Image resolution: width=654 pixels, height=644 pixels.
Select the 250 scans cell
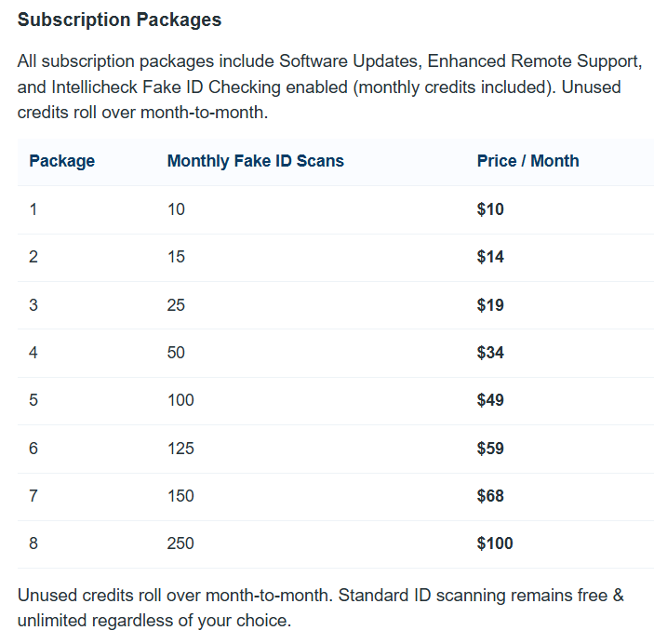coord(180,543)
